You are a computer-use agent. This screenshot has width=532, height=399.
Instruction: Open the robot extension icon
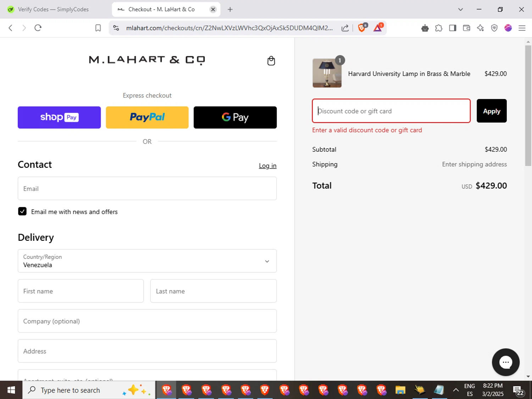tap(425, 28)
